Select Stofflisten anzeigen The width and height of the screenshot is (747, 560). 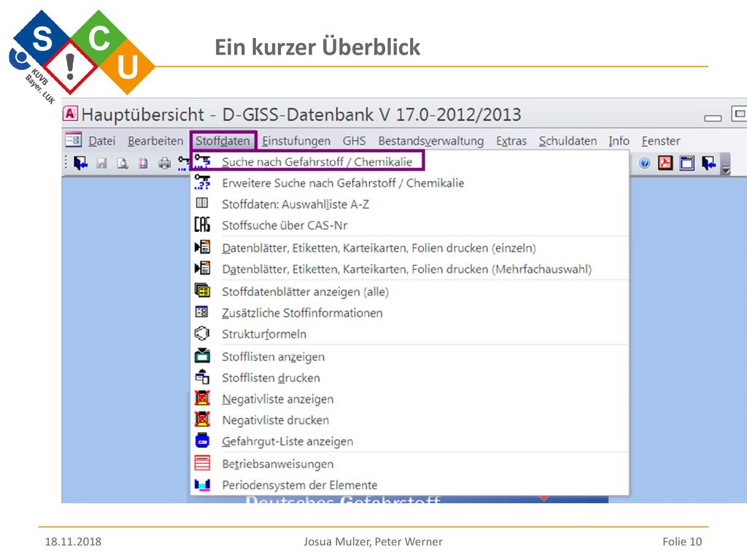pos(410,357)
